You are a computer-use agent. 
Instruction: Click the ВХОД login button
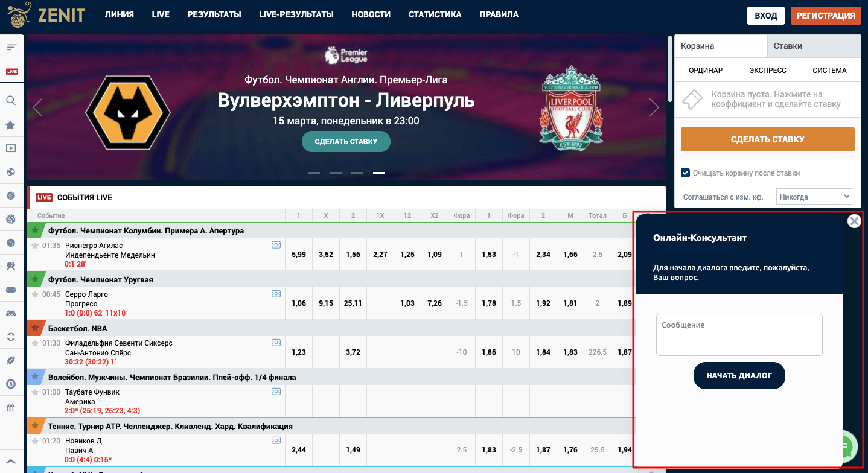click(766, 16)
